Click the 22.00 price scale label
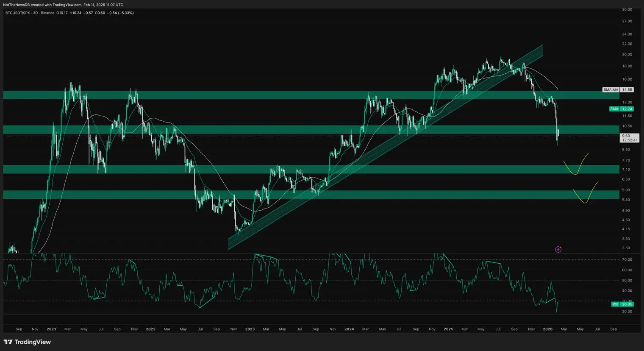 (x=627, y=44)
